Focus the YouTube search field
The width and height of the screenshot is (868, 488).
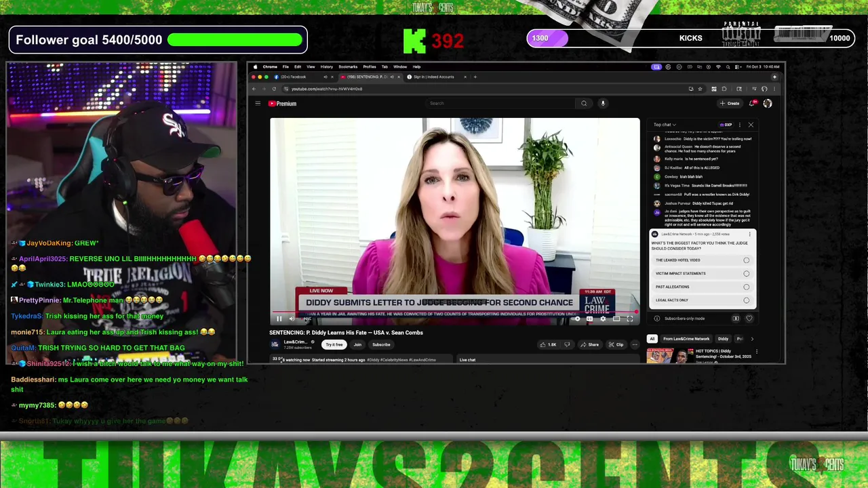(x=502, y=104)
